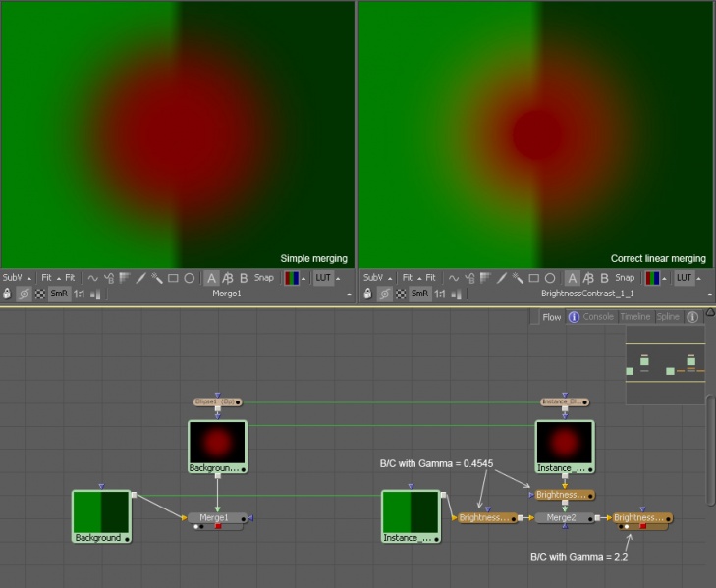Select the ellipse tool in the right viewer toolbar
The image size is (716, 588).
550,278
